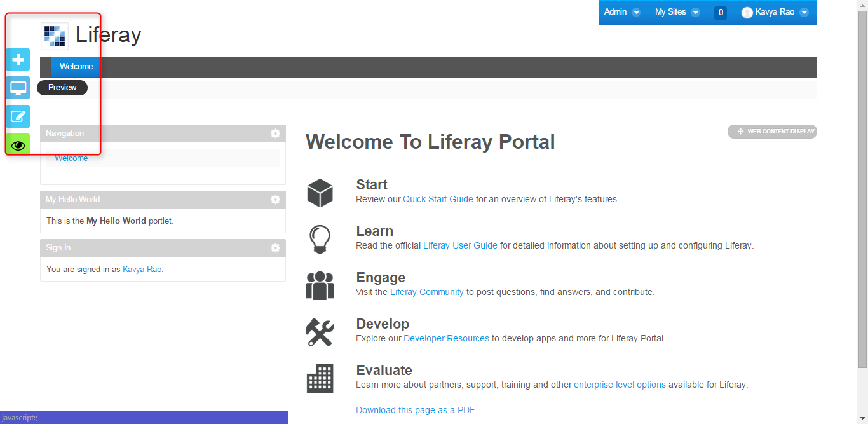Viewport: 868px width, 424px height.
Task: Expand the Admin dropdown menu
Action: (x=622, y=12)
